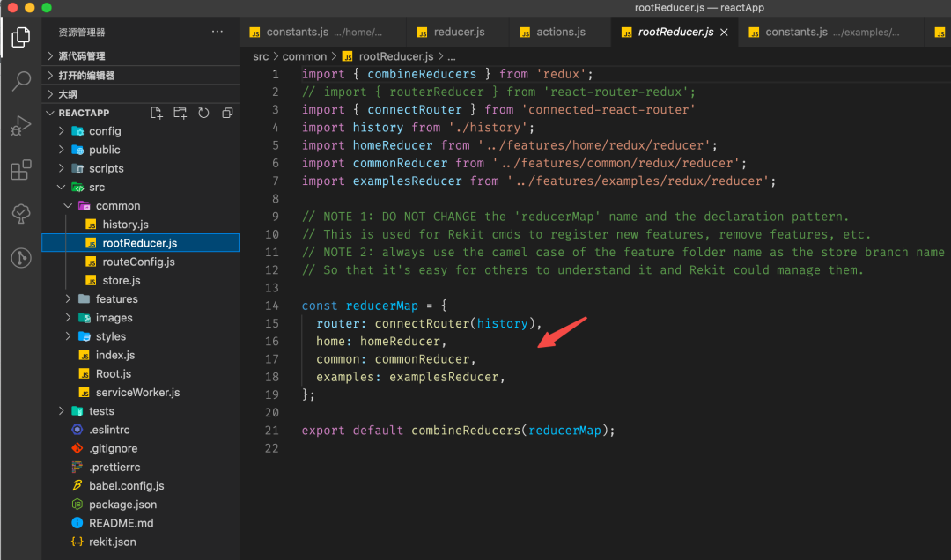951x560 pixels.
Task: Click the common breadcrumb in path bar
Action: click(304, 56)
